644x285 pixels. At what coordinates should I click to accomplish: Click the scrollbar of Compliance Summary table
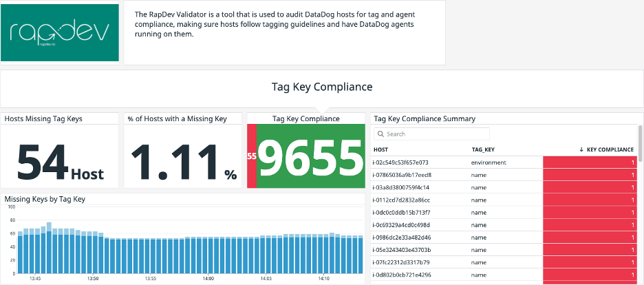tap(640, 144)
